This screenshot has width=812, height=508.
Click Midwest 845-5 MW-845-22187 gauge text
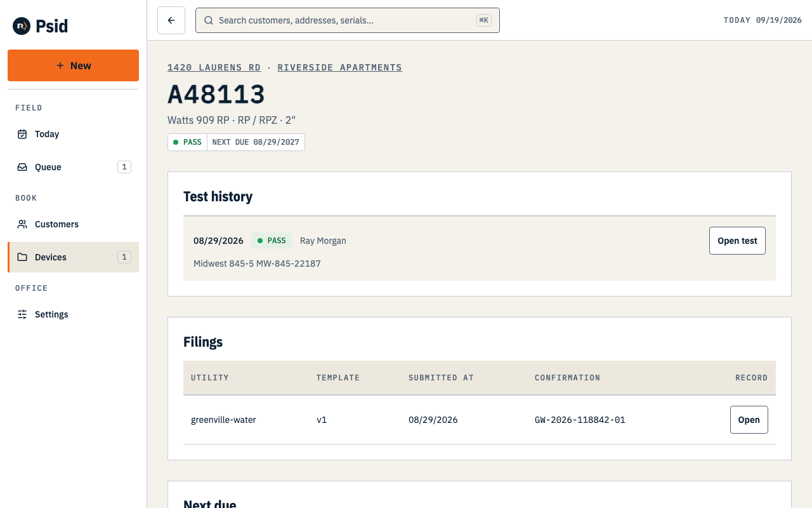point(257,264)
